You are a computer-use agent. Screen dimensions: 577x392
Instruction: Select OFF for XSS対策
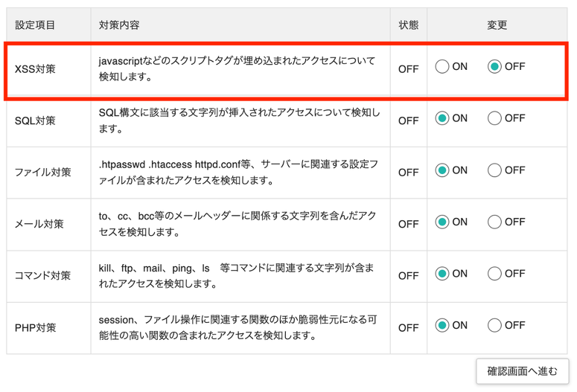coord(494,67)
